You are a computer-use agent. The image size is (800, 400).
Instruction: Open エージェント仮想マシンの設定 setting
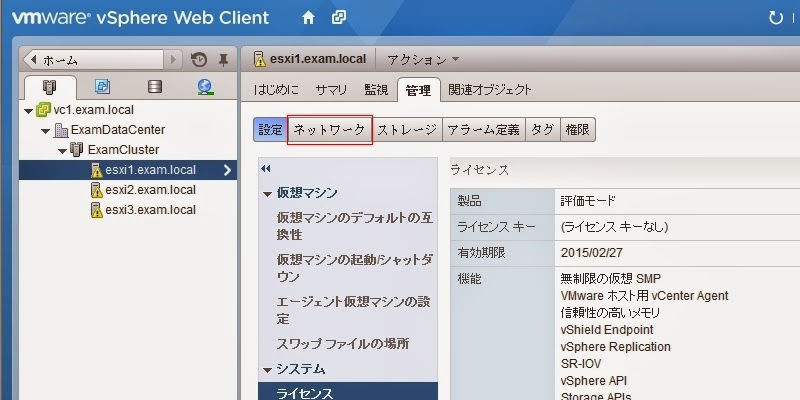[355, 310]
